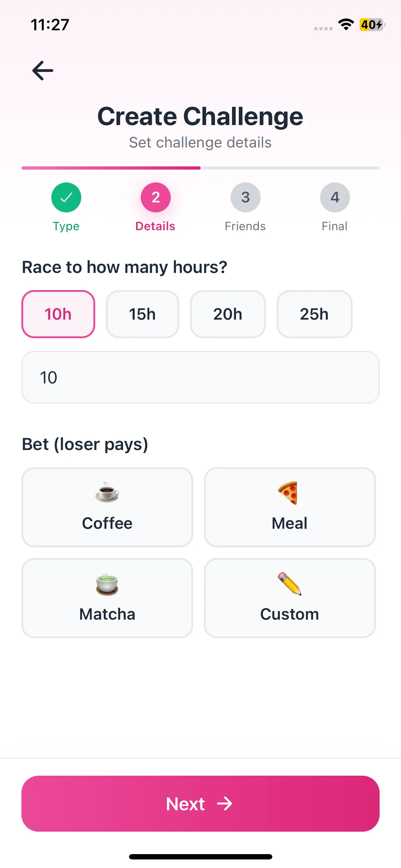The height and width of the screenshot is (868, 401).
Task: Tap the Wi-Fi status icon
Action: coord(346,25)
